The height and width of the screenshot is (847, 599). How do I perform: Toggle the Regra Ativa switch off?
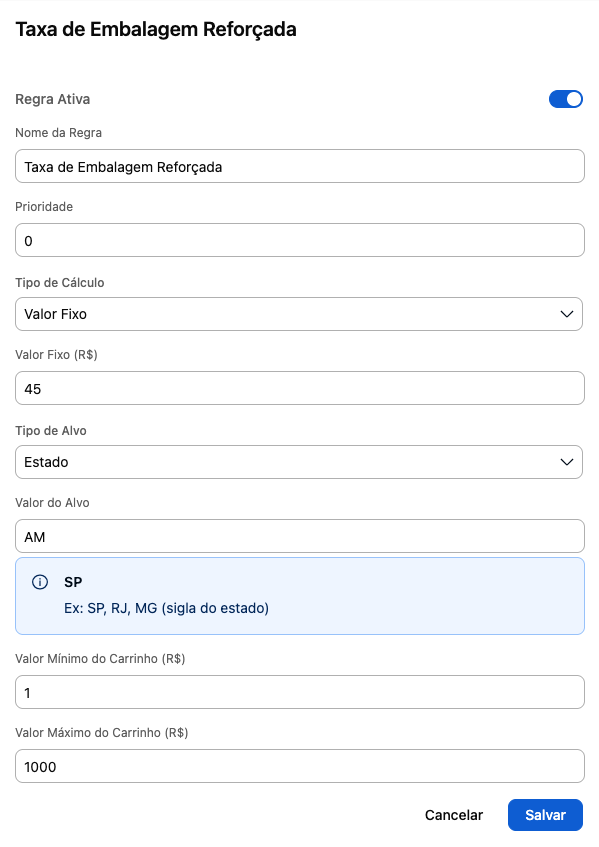tap(566, 99)
